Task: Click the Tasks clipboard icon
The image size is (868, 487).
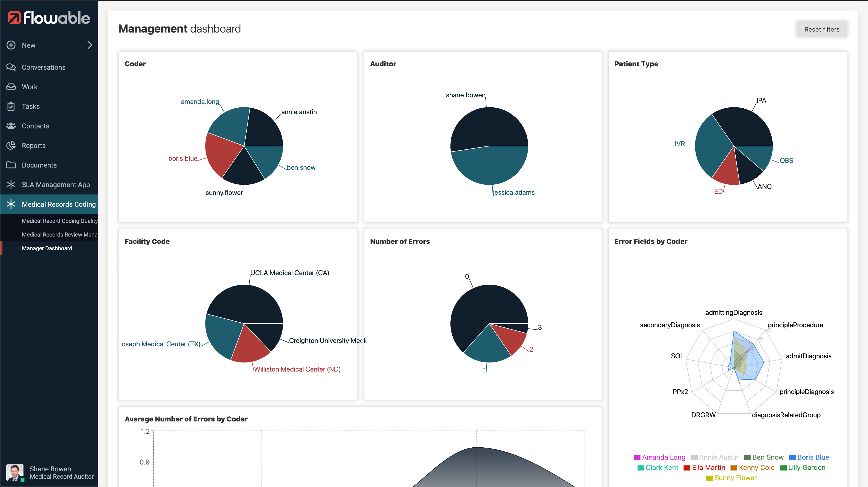Action: coord(11,106)
